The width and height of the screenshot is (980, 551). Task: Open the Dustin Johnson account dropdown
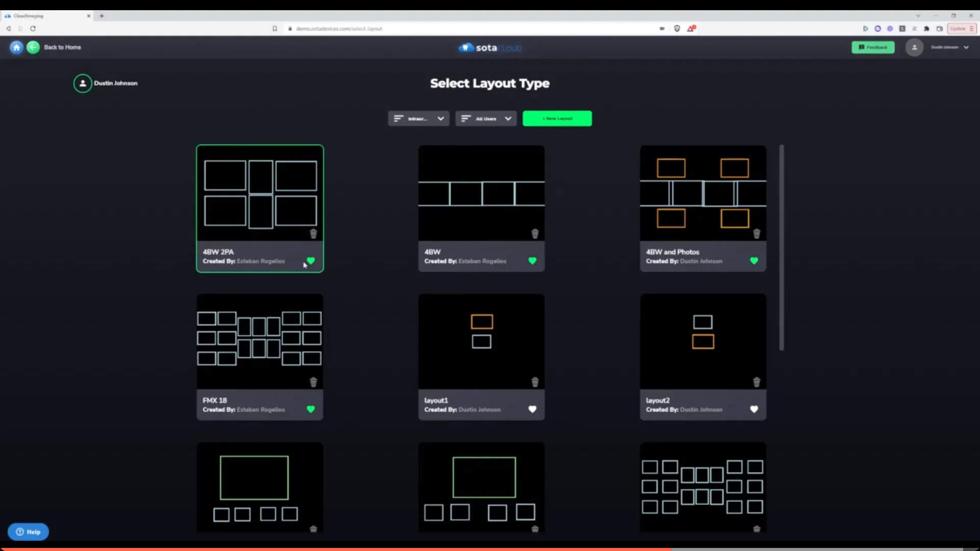tap(948, 47)
